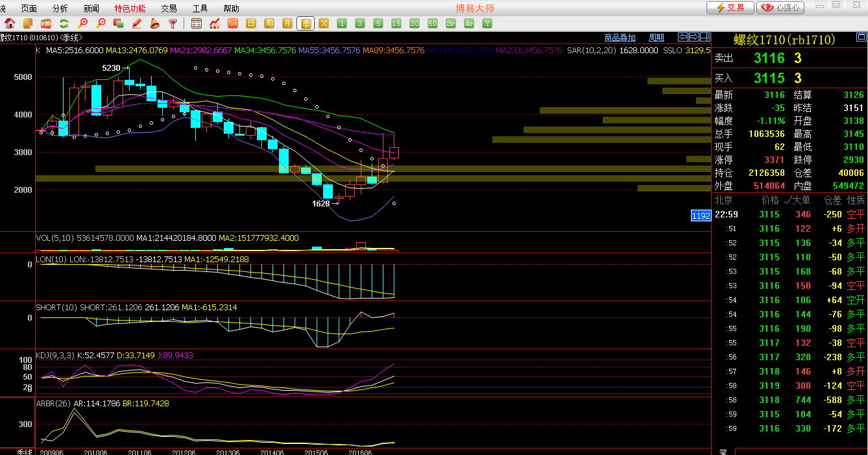This screenshot has width=868, height=455.
Task: Select the quarterly 季 period button
Action: (x=306, y=23)
